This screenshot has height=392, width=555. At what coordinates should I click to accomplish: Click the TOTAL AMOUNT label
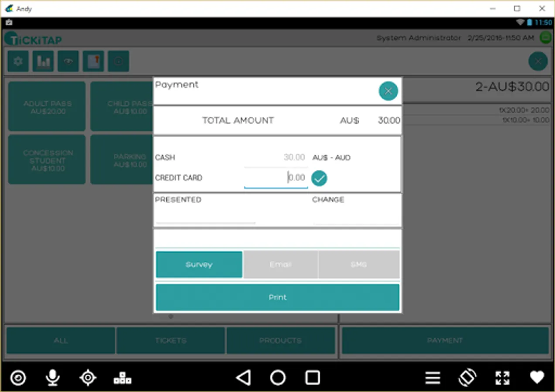coord(238,121)
